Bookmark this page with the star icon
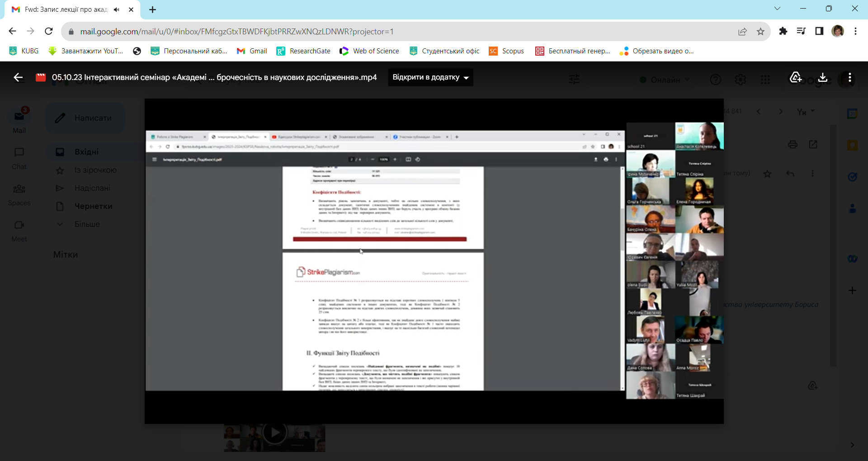 click(x=760, y=32)
